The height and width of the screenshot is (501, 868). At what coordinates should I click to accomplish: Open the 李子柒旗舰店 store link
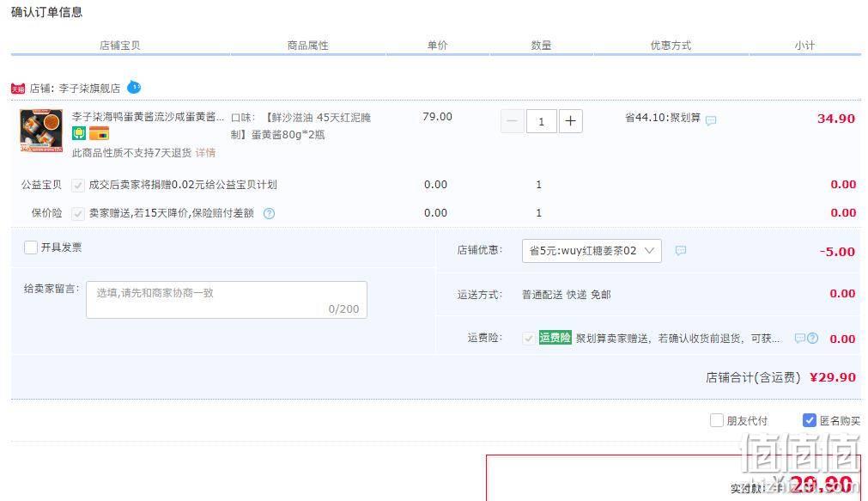[x=89, y=89]
